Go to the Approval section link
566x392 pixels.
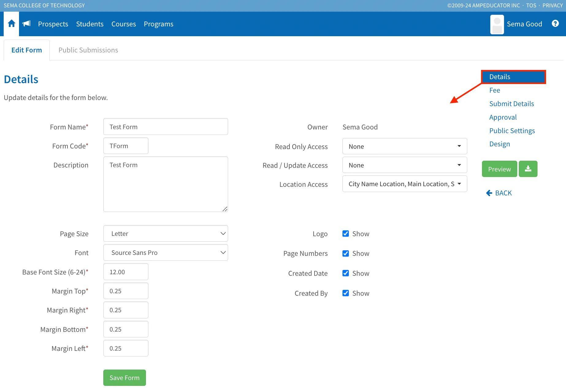(x=503, y=117)
